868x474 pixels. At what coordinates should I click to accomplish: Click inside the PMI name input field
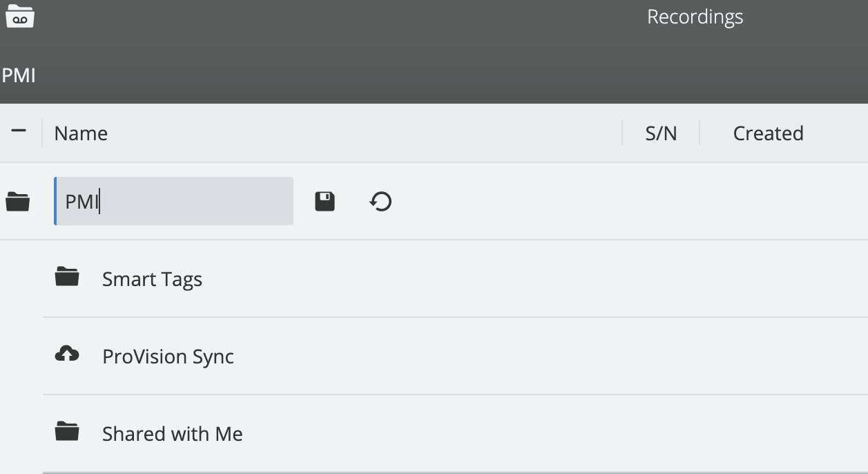[x=173, y=201]
